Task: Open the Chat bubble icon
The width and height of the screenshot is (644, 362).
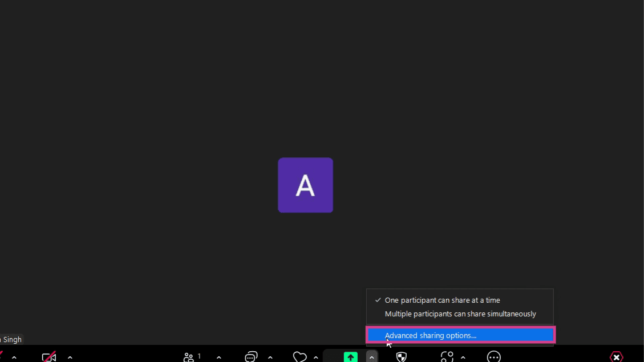Action: (251, 357)
